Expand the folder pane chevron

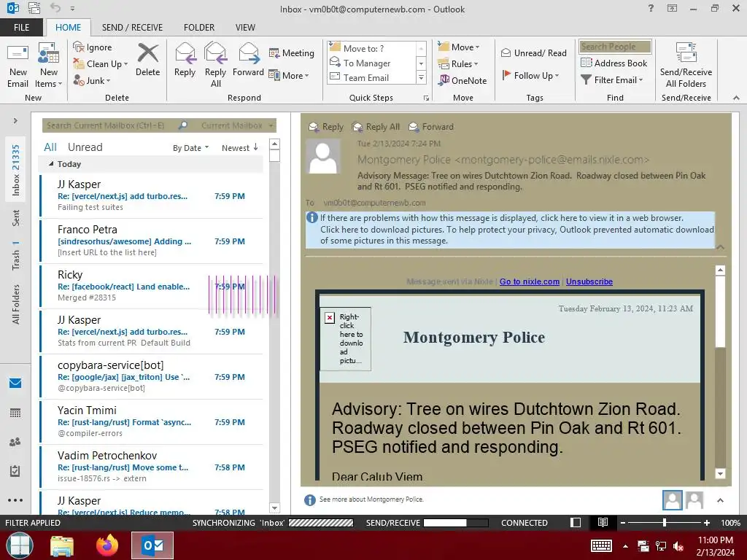(15, 121)
